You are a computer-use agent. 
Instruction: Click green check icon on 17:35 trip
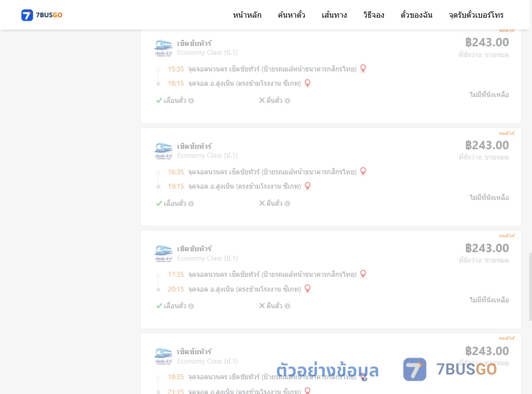click(x=159, y=306)
